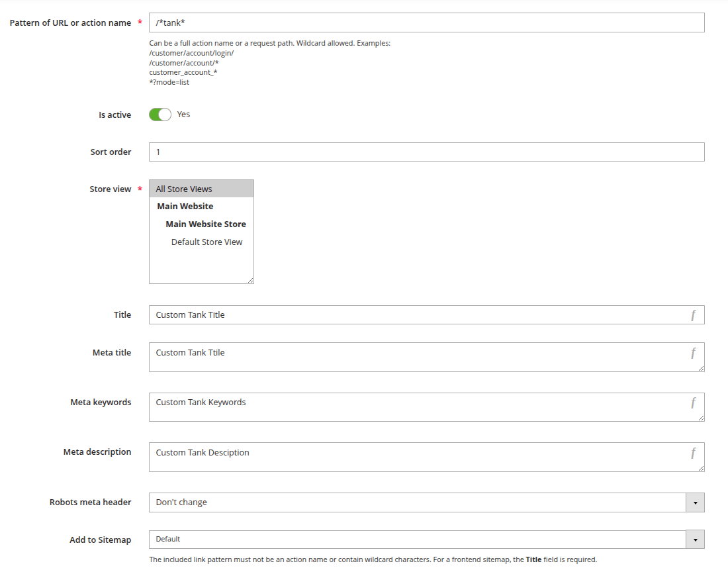This screenshot has width=728, height=572.
Task: Click the variable icon in the Meta title field
Action: [694, 352]
